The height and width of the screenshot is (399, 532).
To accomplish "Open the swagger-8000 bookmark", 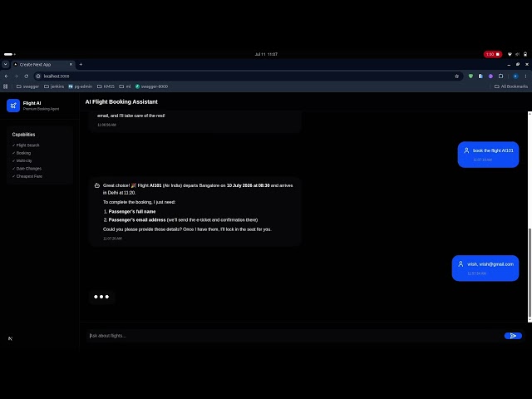I will click(151, 86).
